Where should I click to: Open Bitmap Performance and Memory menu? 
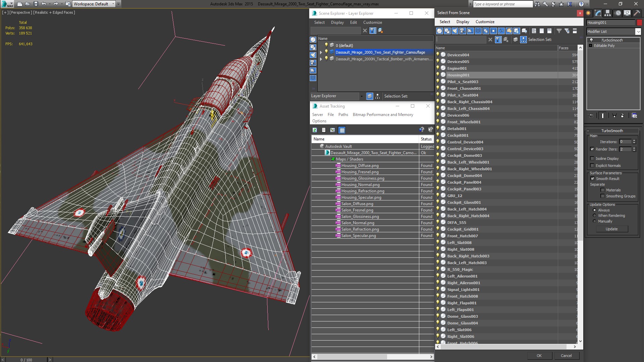[x=383, y=115]
